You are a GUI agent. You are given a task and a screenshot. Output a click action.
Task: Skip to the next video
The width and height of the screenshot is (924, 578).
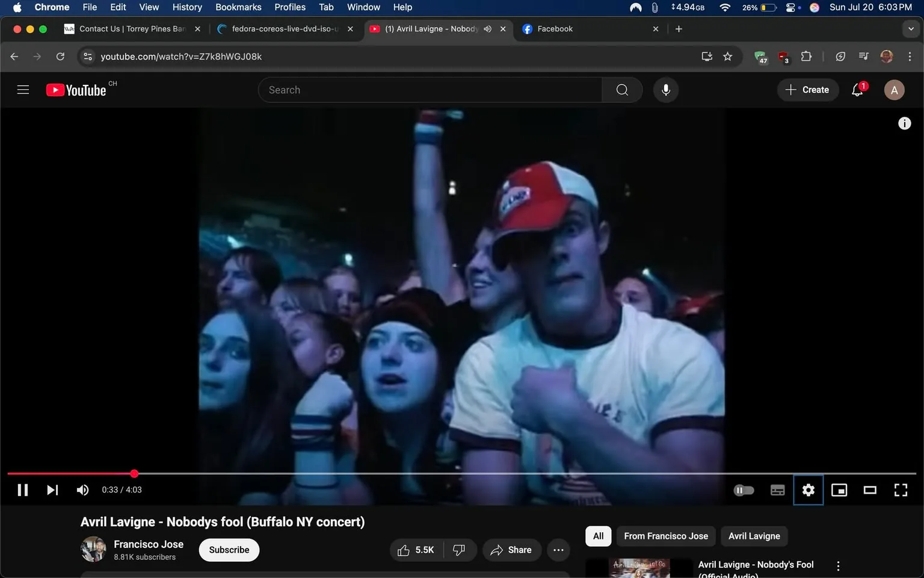point(52,489)
